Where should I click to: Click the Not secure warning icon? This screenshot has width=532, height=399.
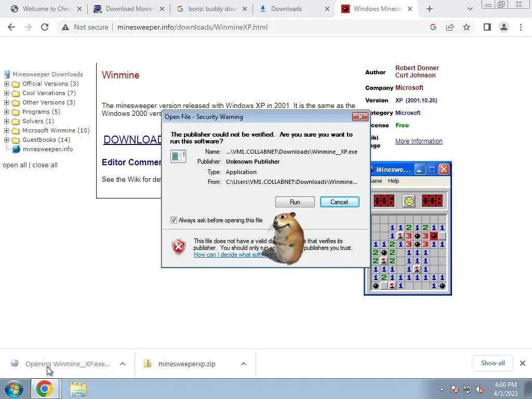coord(65,27)
